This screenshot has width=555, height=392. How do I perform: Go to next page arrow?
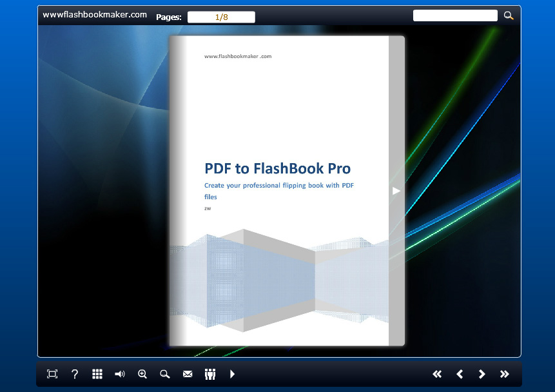pos(482,374)
